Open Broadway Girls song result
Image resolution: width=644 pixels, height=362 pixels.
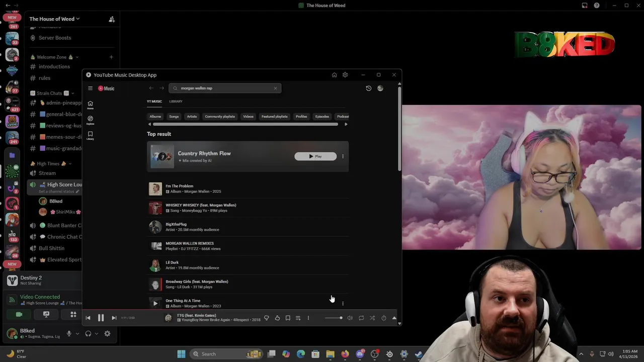248,284
